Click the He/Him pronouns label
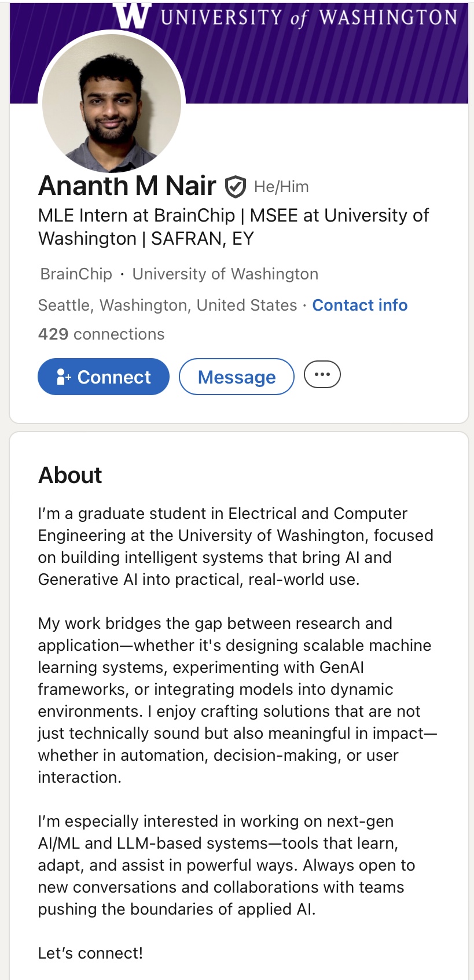 click(281, 187)
